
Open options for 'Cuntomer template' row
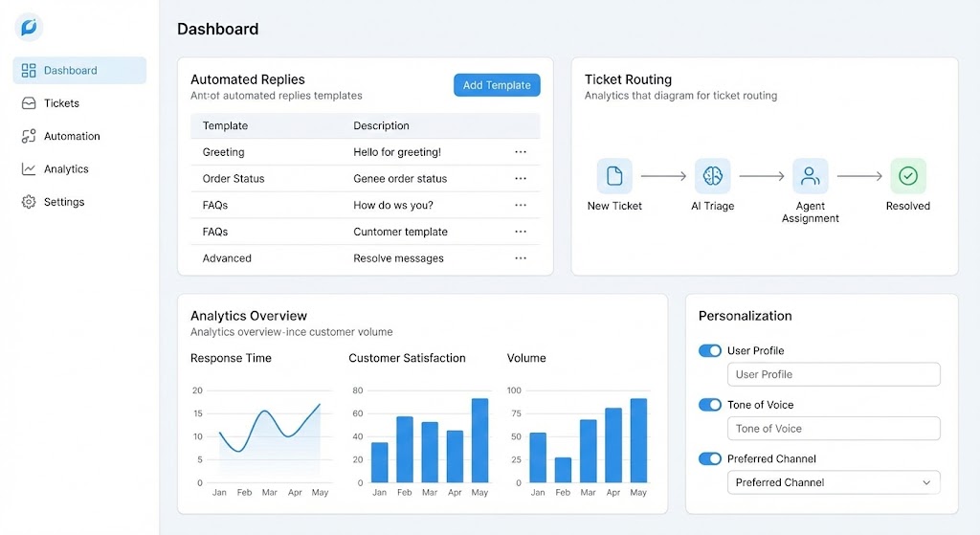coord(521,232)
